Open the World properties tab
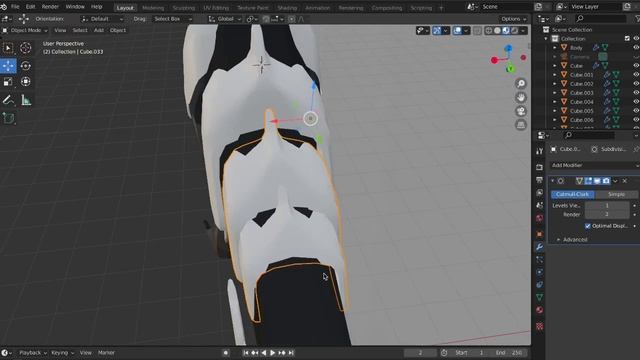 pos(540,218)
